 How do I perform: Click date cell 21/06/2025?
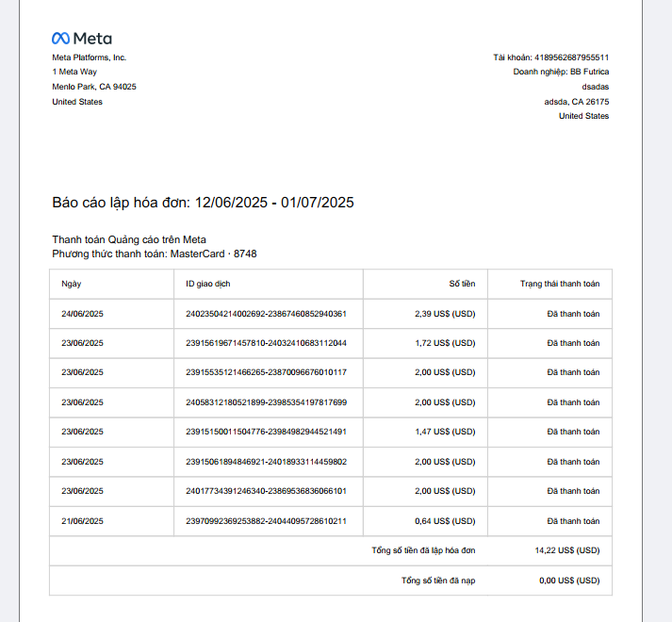[82, 521]
